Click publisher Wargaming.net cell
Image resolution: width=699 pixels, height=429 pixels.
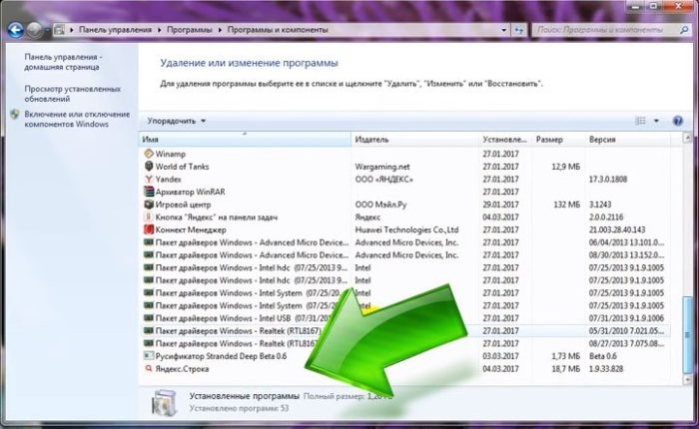tap(382, 166)
